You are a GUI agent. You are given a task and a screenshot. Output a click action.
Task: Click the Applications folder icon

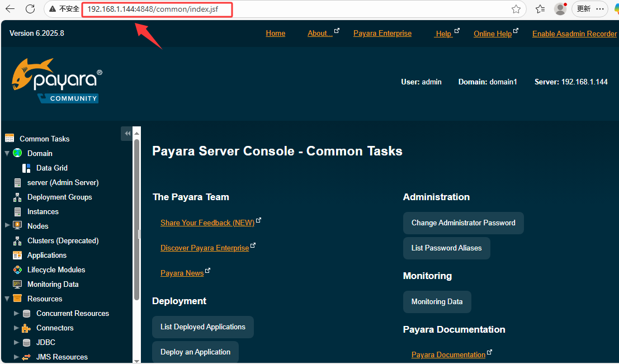(18, 255)
